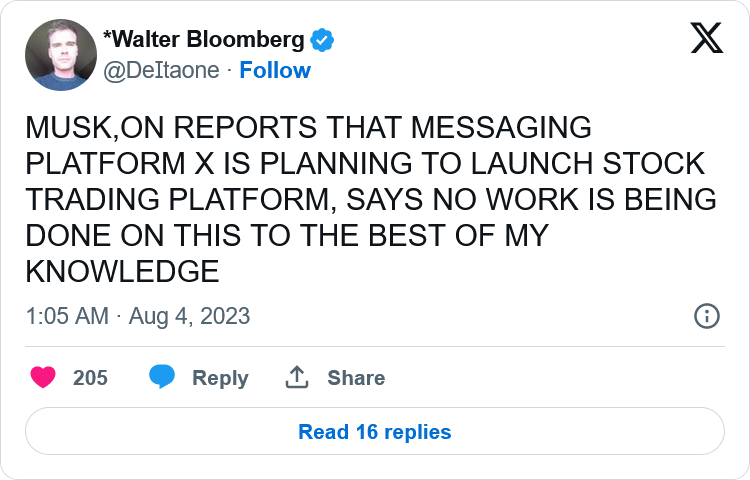Like the tweet with the heart icon

coord(43,378)
